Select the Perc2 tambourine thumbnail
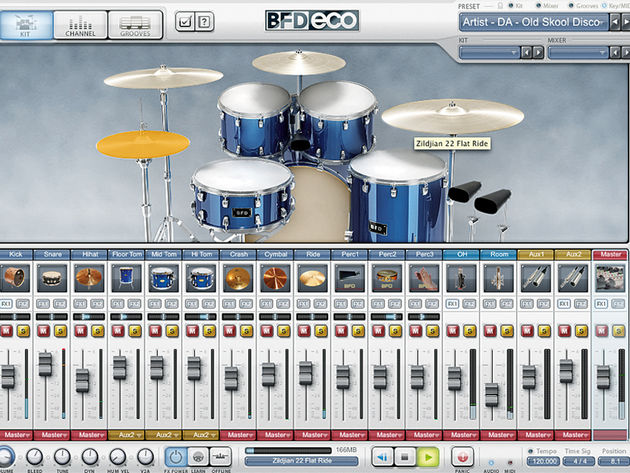Image resolution: width=630 pixels, height=473 pixels. 387,278
